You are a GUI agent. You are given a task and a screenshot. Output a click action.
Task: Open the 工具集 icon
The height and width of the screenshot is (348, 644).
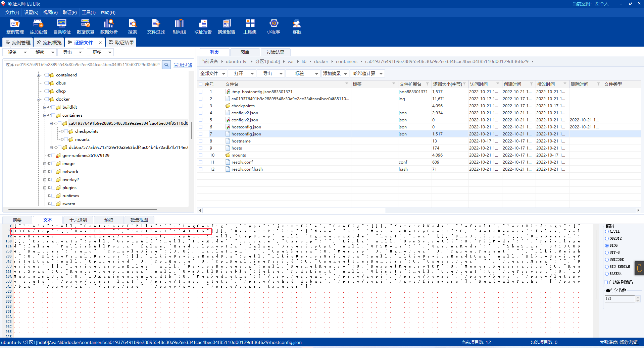(250, 26)
